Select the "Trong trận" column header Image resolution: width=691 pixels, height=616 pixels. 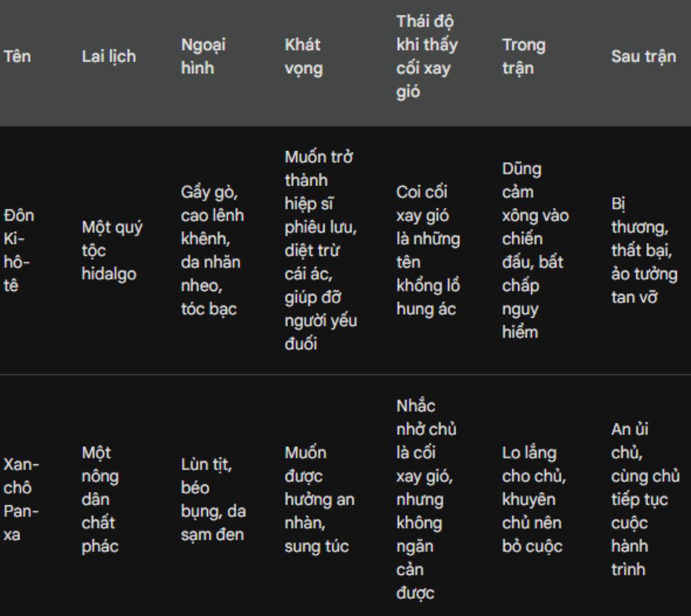point(524,56)
